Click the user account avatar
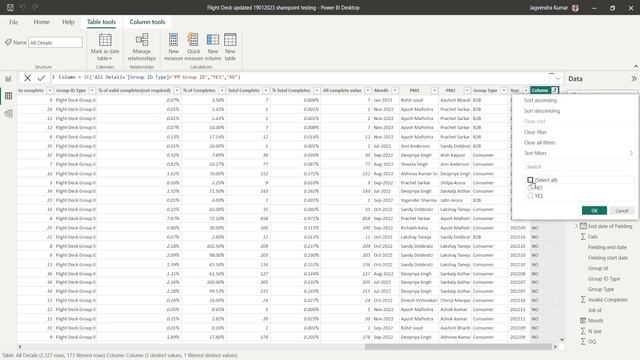 (x=576, y=8)
